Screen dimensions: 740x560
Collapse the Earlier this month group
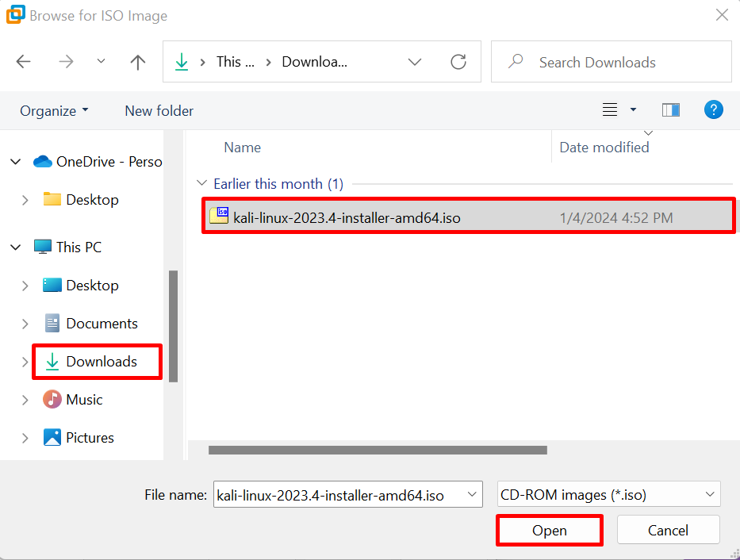click(202, 183)
